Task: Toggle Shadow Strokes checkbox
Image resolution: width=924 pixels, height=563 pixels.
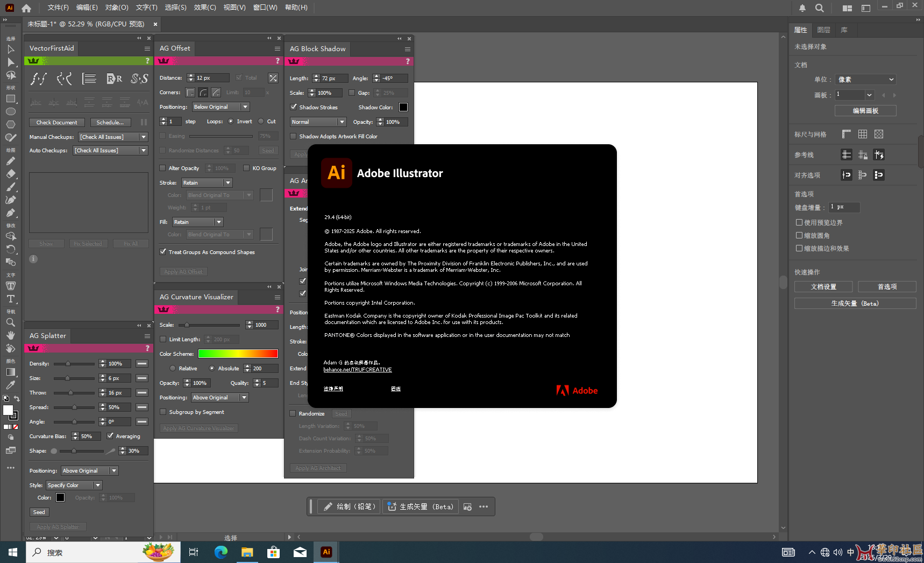Action: pyautogui.click(x=294, y=107)
